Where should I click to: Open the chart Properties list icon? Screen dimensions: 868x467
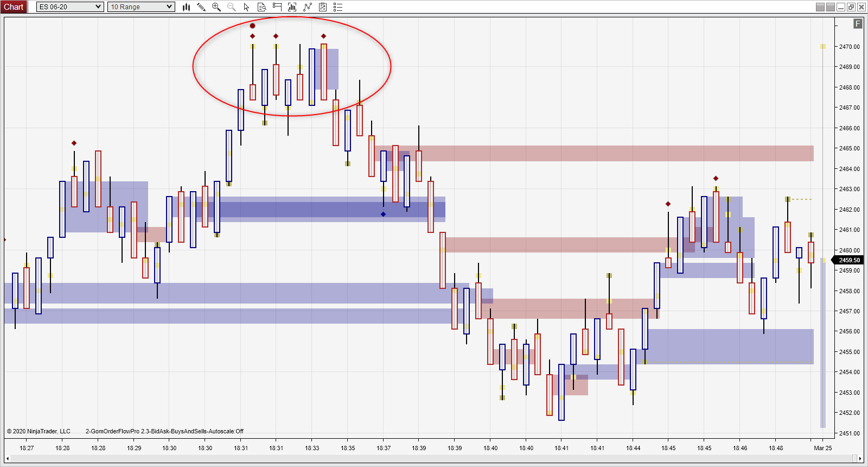pyautogui.click(x=338, y=7)
